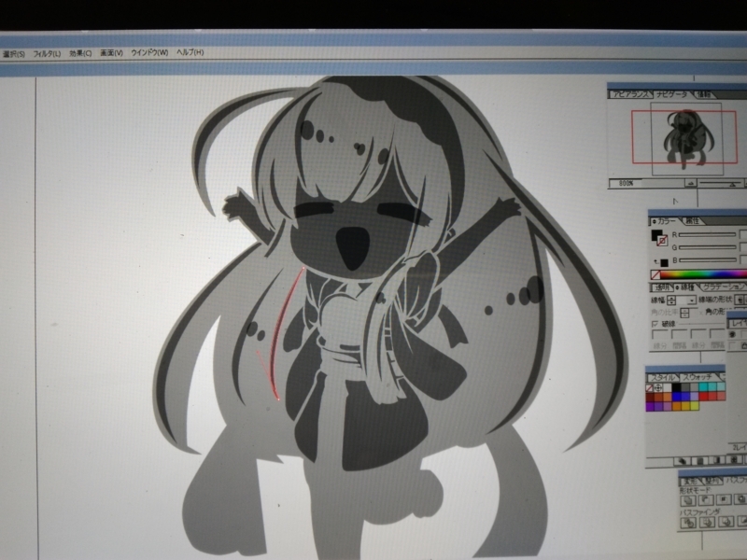Select the first cyan swatch

(703, 387)
